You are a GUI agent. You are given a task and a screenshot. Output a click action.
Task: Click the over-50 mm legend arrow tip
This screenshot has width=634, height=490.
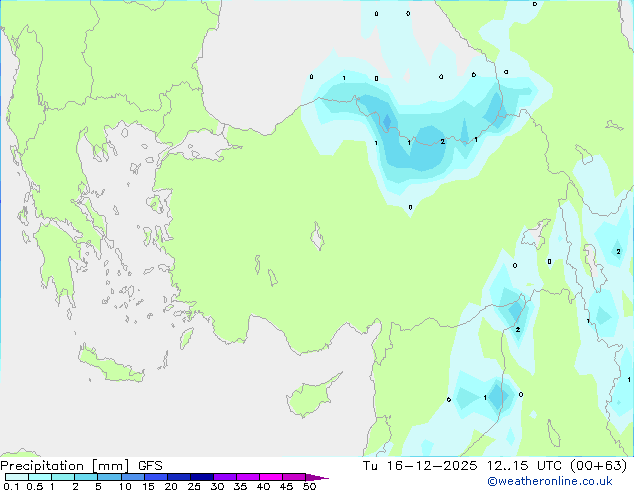pos(317,477)
